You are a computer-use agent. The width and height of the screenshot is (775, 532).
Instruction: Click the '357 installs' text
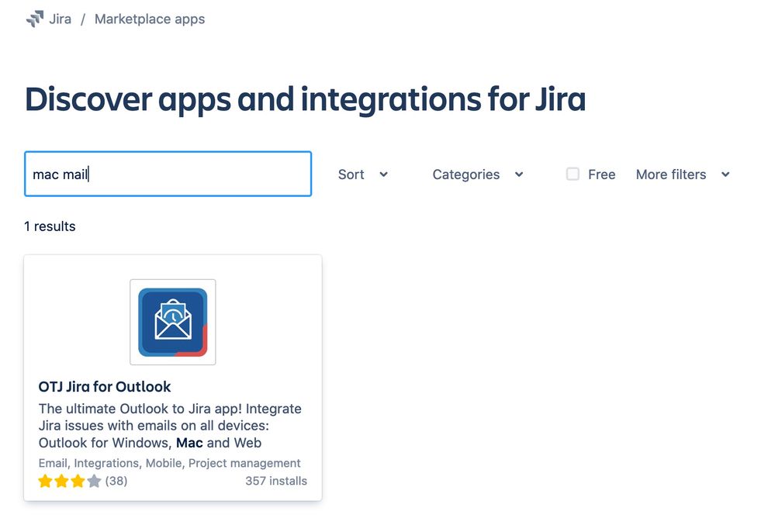click(276, 481)
